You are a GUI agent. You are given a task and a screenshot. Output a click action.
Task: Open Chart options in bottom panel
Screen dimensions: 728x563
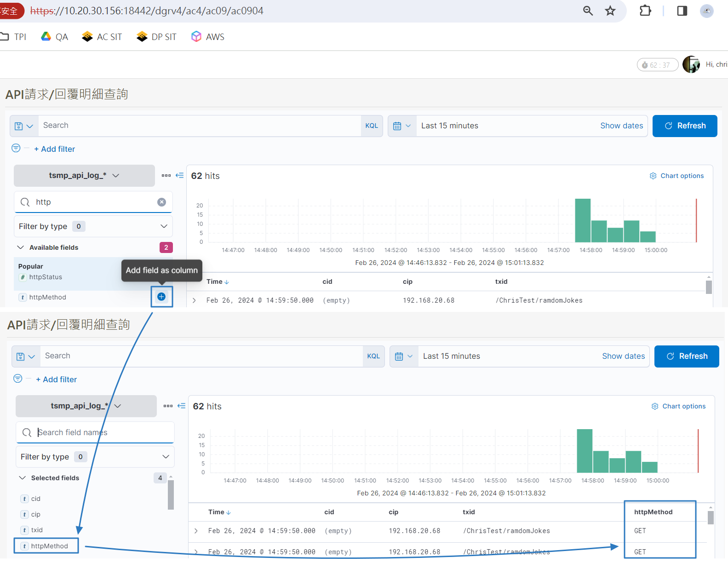click(x=678, y=406)
